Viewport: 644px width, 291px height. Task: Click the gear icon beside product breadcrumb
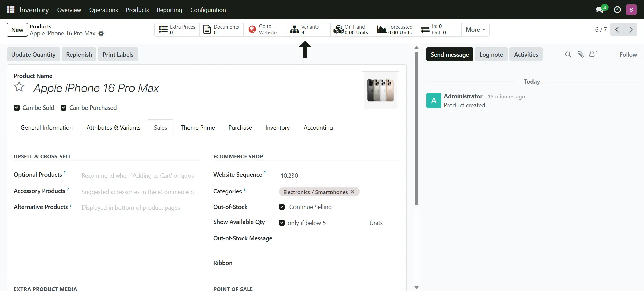click(x=101, y=34)
